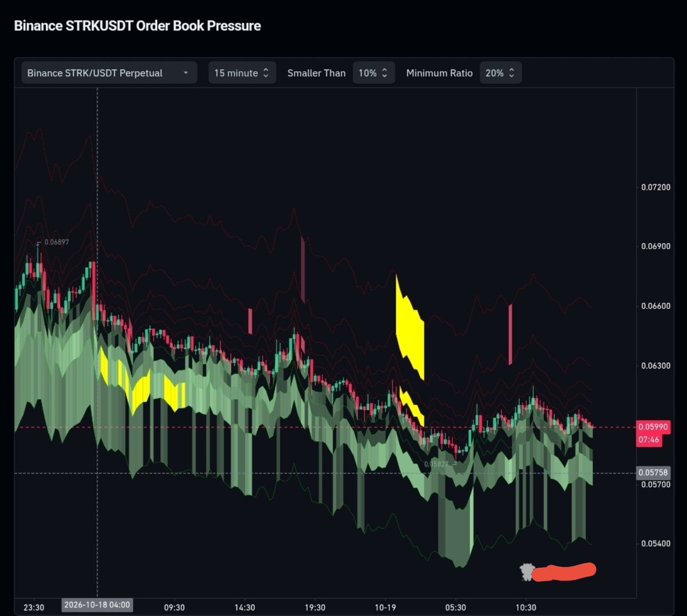Click the caret arrow in the pair dropdown
The image size is (687, 616).
[x=186, y=73]
